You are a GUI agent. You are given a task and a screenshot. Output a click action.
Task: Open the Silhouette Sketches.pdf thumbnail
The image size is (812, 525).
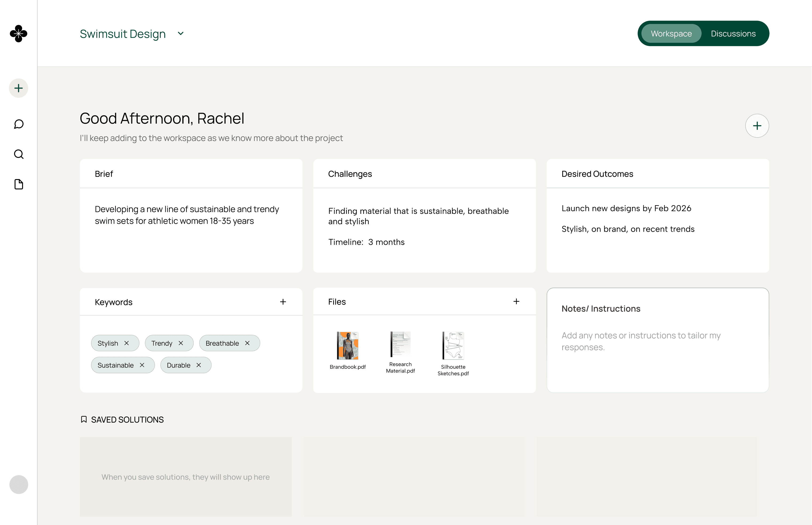tap(453, 346)
